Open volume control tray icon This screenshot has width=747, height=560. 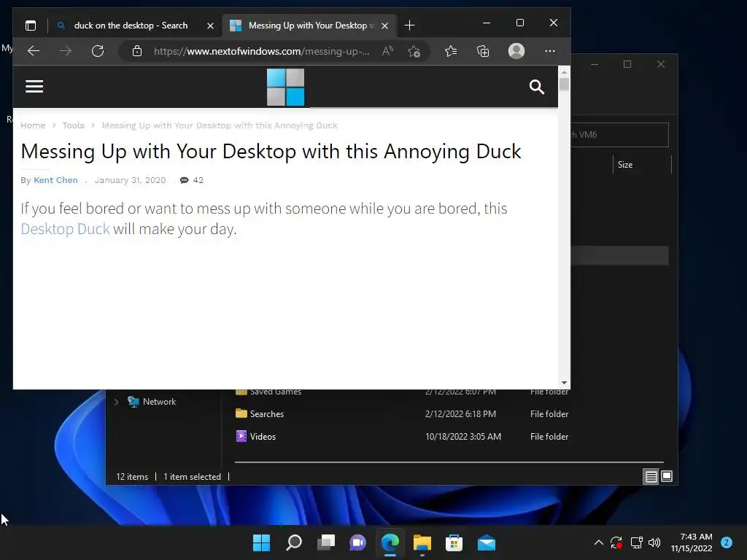coord(654,542)
